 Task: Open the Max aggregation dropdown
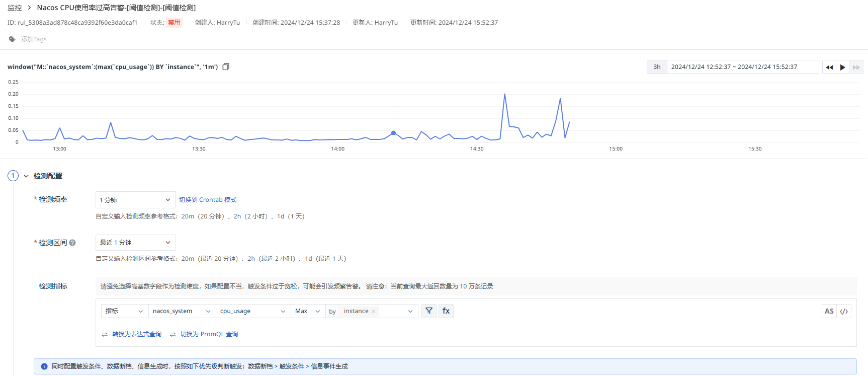308,311
